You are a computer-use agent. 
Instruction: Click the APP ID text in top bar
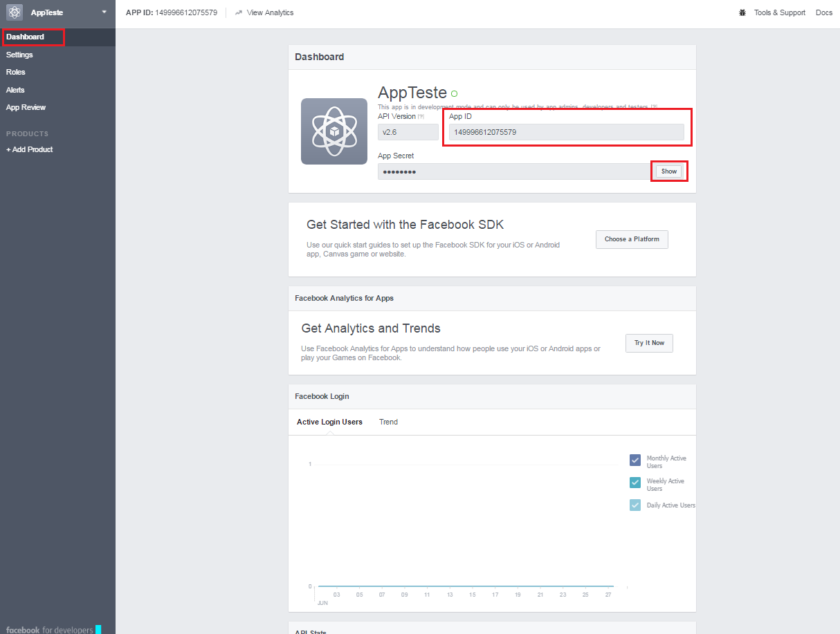tap(172, 12)
